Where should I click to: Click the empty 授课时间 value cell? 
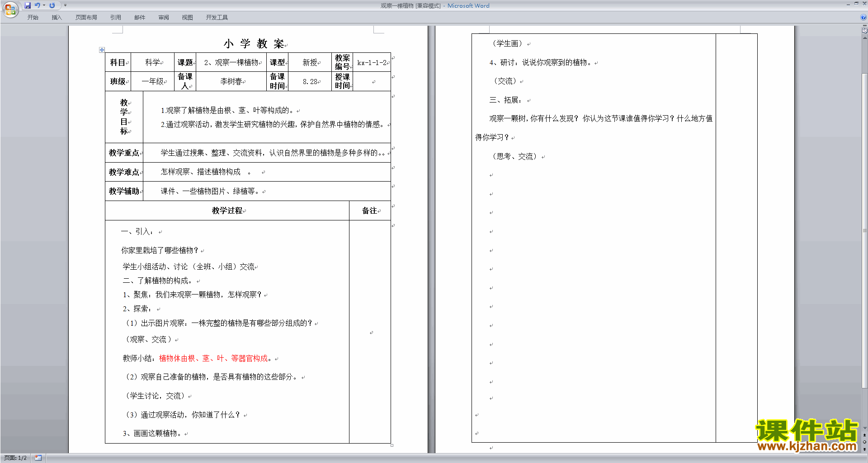(372, 81)
